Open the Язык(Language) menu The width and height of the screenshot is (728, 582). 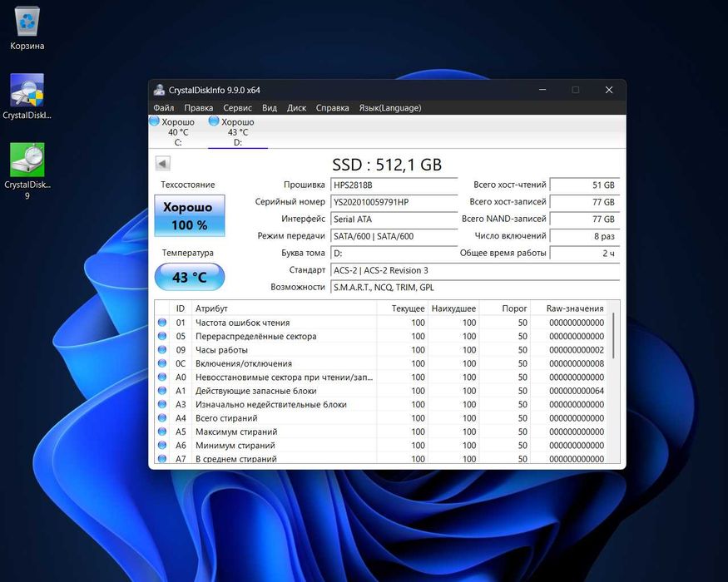390,108
